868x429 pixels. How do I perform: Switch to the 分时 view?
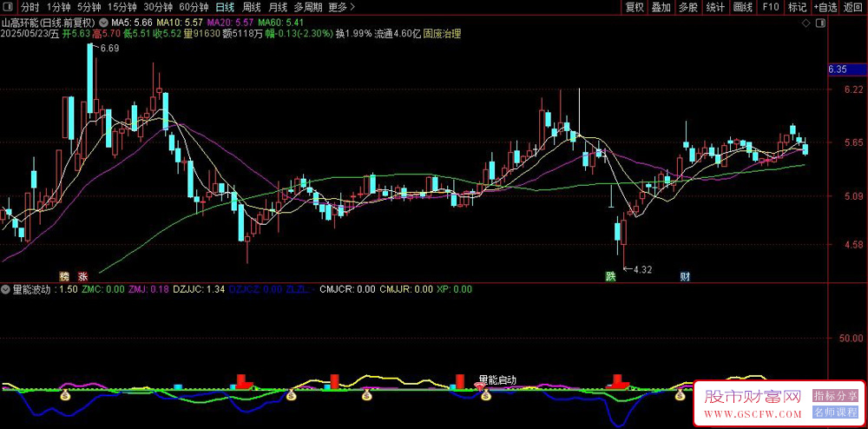[x=30, y=7]
